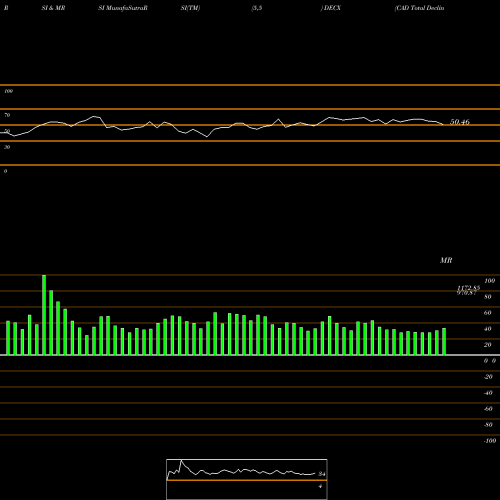Click the MR label above the bar chart
Image resolution: width=500 pixels, height=500 pixels.
[x=446, y=260]
